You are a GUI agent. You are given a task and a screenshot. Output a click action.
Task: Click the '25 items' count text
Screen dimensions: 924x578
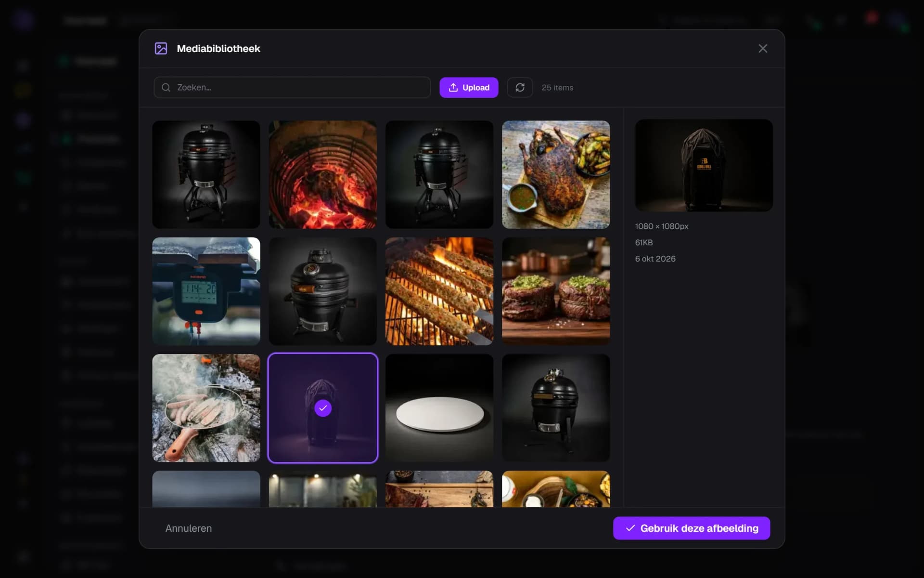pyautogui.click(x=557, y=88)
